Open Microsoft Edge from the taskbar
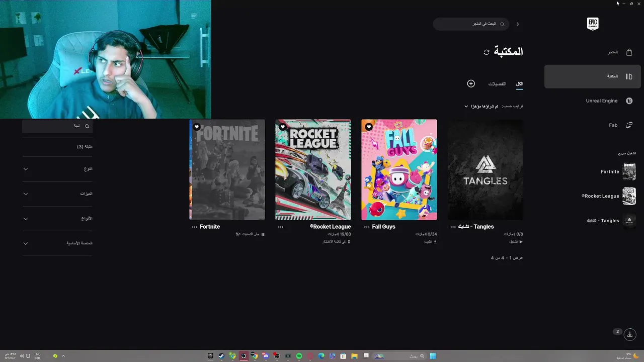 321,356
